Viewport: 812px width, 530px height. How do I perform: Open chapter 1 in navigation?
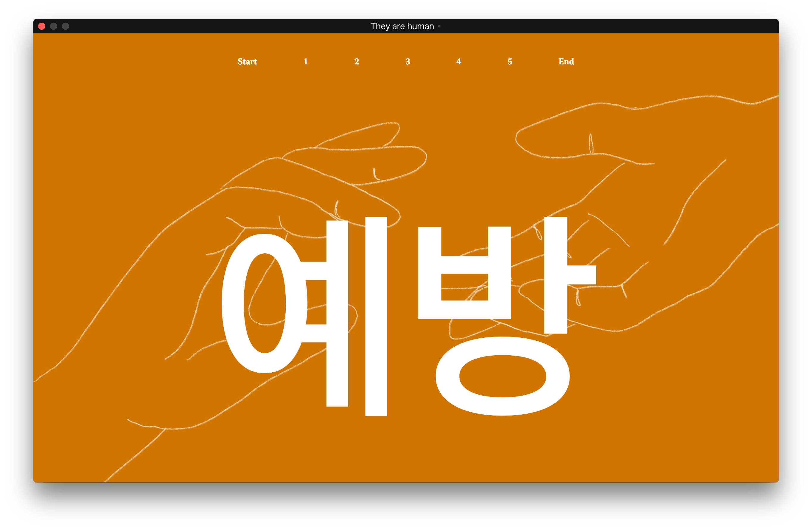coord(306,61)
